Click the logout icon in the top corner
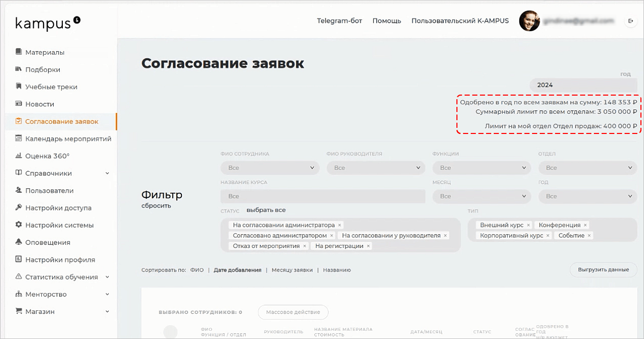Image resolution: width=644 pixels, height=339 pixels. click(630, 20)
